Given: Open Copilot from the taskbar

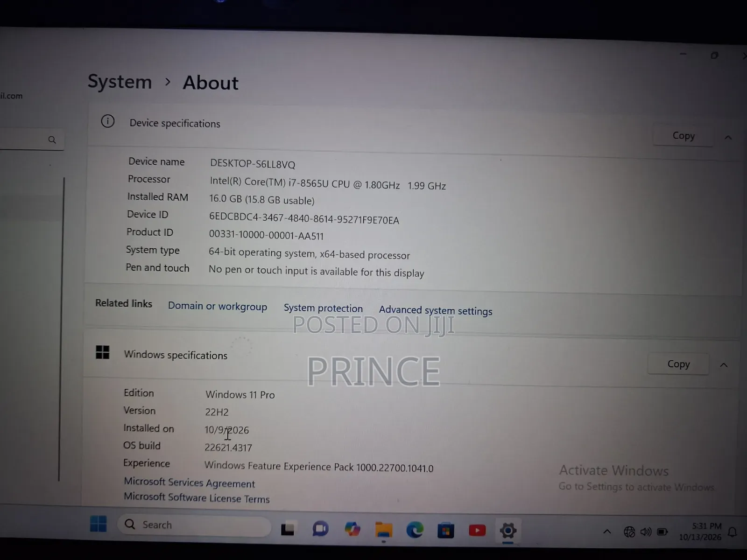Looking at the screenshot, I should [352, 529].
